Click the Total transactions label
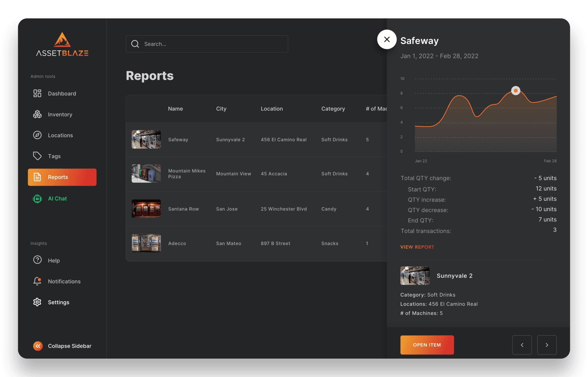 [426, 231]
